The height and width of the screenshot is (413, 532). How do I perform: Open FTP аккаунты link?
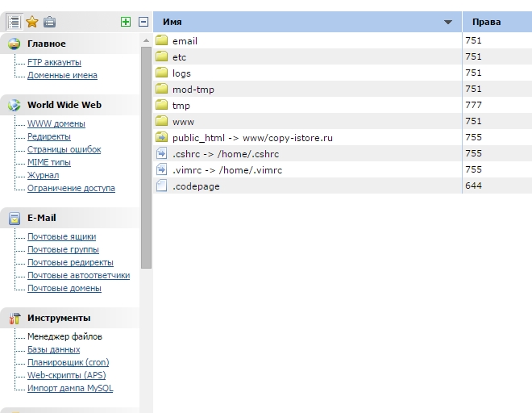tap(54, 62)
